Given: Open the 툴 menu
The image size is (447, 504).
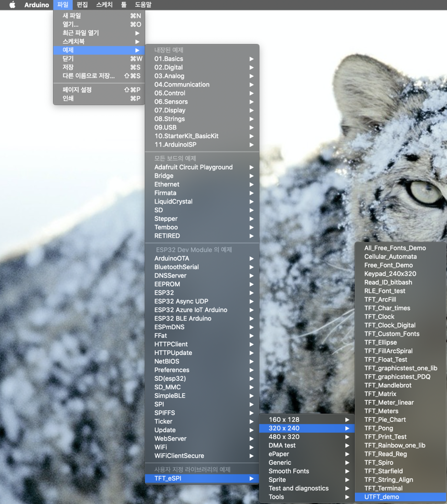Looking at the screenshot, I should tap(124, 5).
